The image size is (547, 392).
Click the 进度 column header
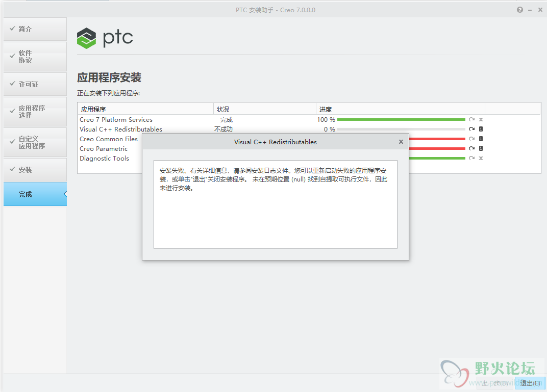tap(401, 109)
